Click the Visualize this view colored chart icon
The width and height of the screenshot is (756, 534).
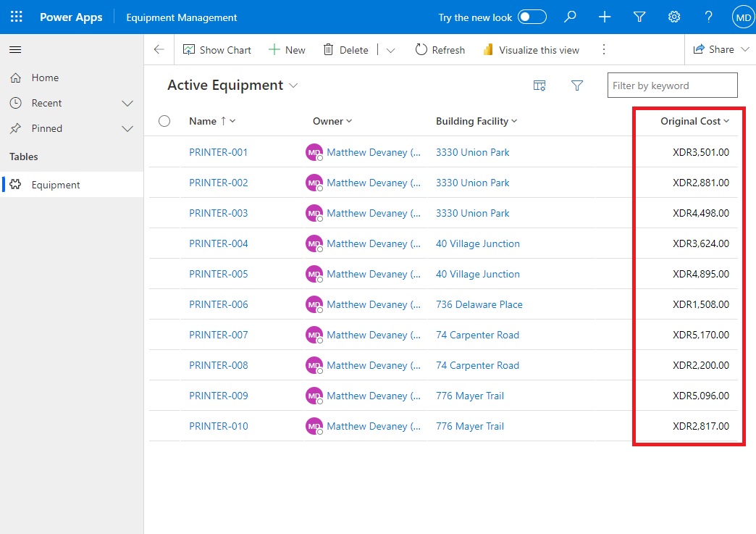click(487, 50)
